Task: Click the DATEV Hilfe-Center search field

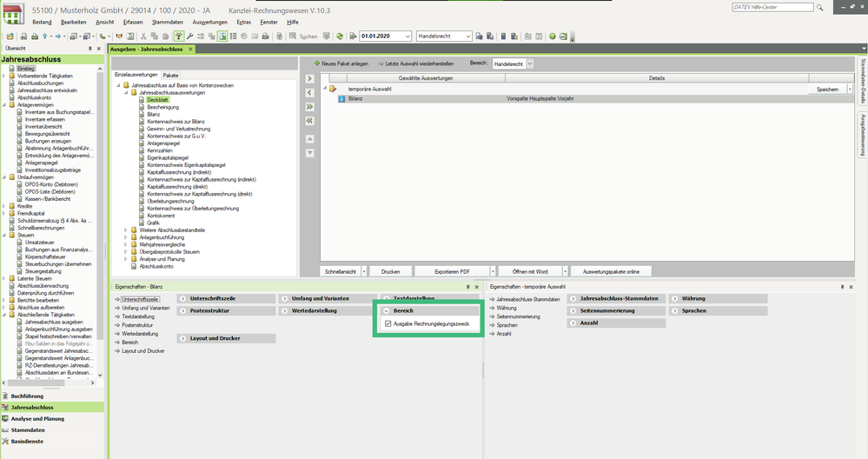Action: tap(772, 7)
